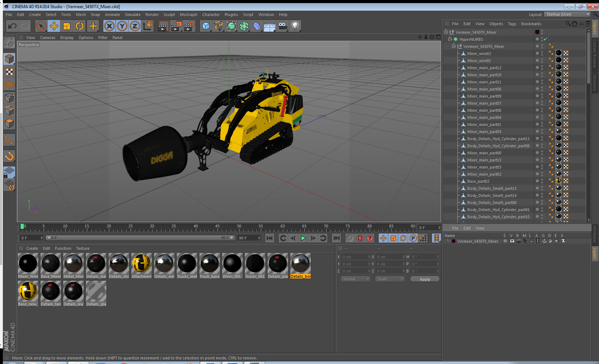Switch to Points mode
This screenshot has height=364, width=599.
coord(10,98)
